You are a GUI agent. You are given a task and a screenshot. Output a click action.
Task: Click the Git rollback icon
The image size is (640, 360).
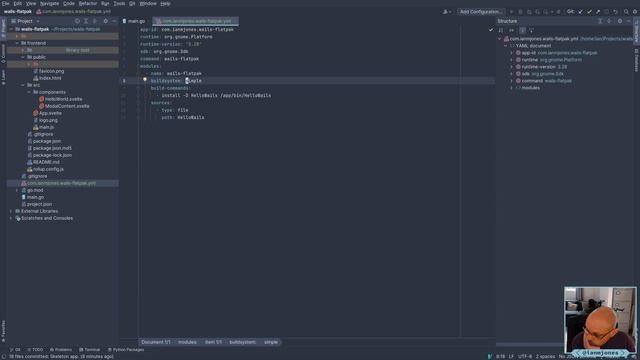[616, 12]
